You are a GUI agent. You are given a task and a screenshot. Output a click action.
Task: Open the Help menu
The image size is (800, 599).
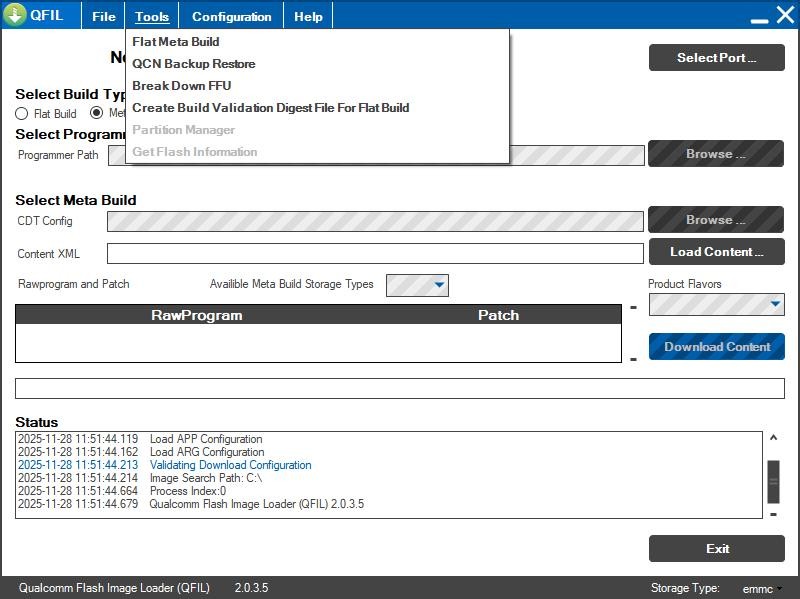[308, 16]
